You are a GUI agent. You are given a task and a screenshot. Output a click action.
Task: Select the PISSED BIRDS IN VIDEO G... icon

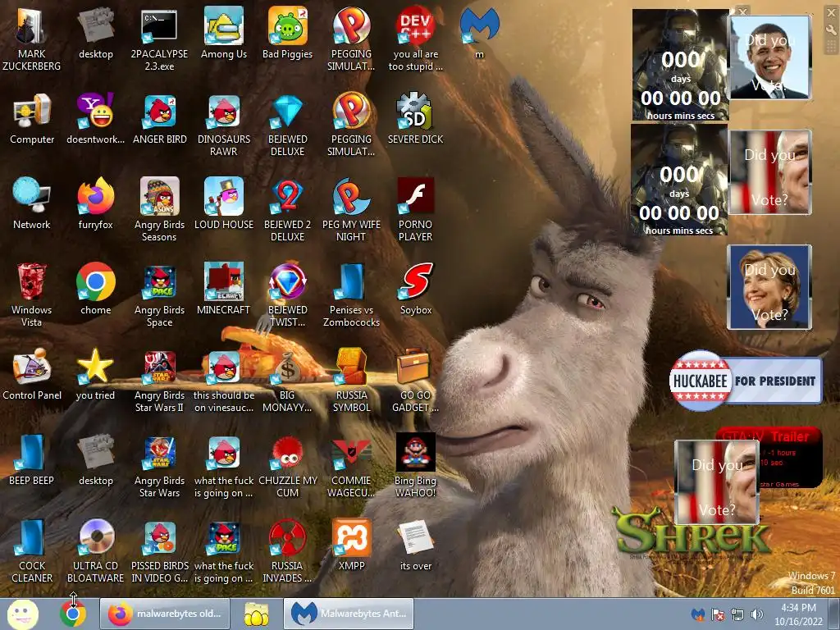159,550
